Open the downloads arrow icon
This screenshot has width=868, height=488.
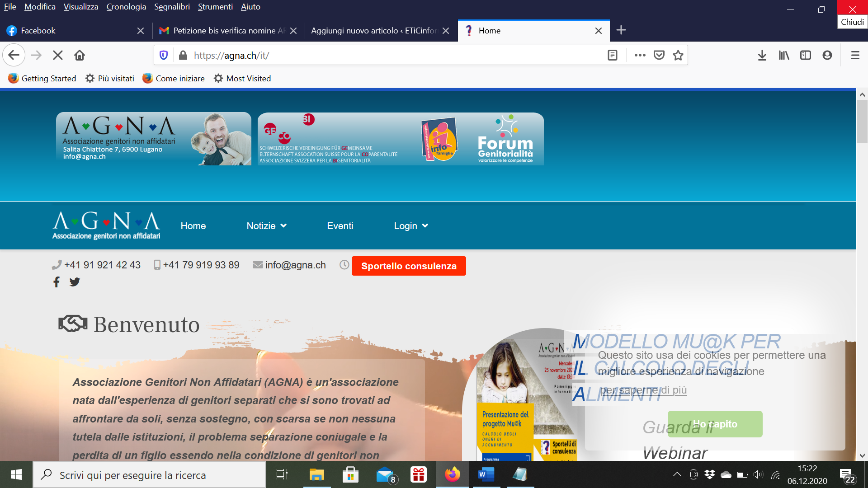coord(762,55)
